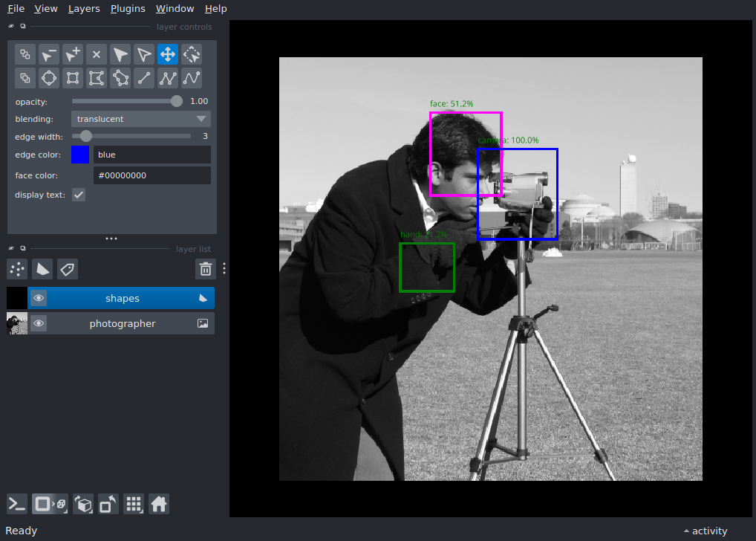Select the photographer layer
The image size is (756, 541).
pyautogui.click(x=123, y=323)
